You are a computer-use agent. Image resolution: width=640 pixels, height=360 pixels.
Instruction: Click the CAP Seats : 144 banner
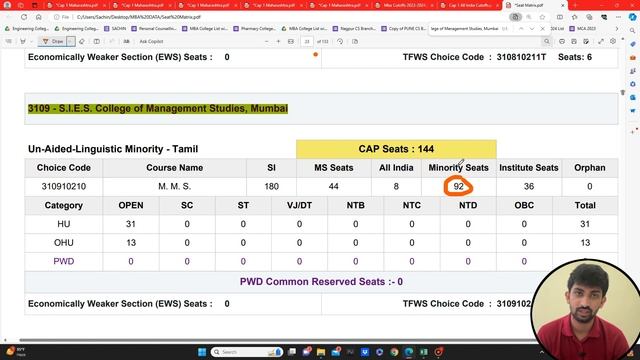(x=396, y=149)
